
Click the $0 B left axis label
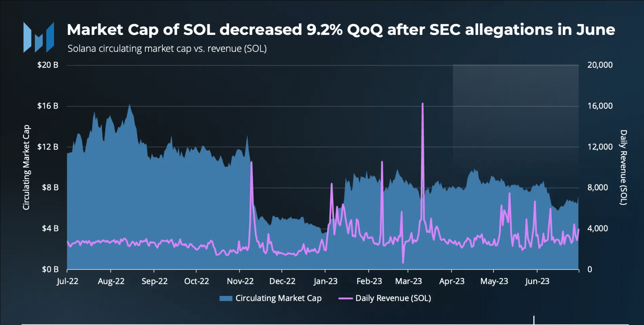50,269
